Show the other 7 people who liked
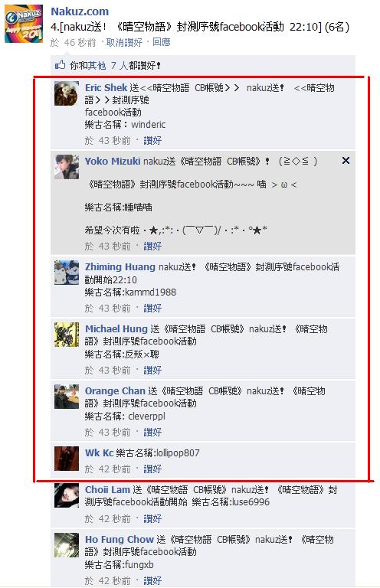The image size is (380, 588). [108, 66]
